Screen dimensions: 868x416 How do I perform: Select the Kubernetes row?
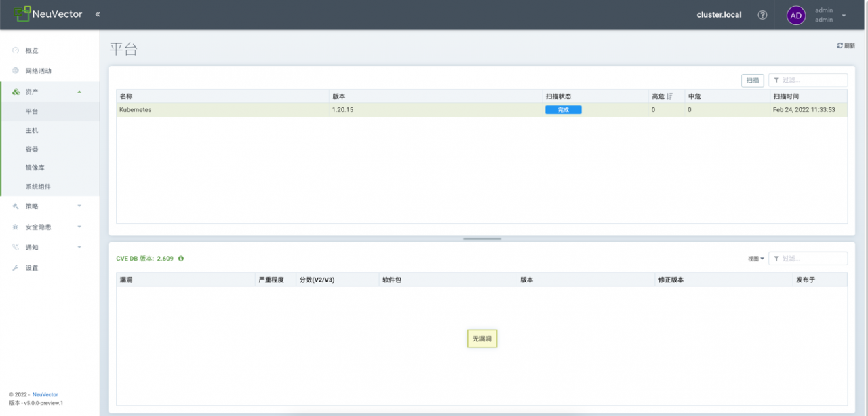(x=481, y=109)
